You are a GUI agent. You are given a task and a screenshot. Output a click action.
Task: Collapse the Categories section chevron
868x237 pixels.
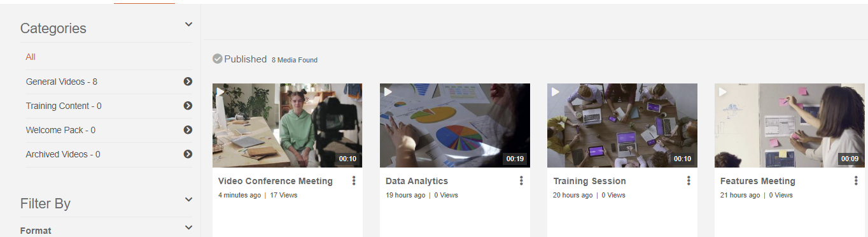point(188,24)
